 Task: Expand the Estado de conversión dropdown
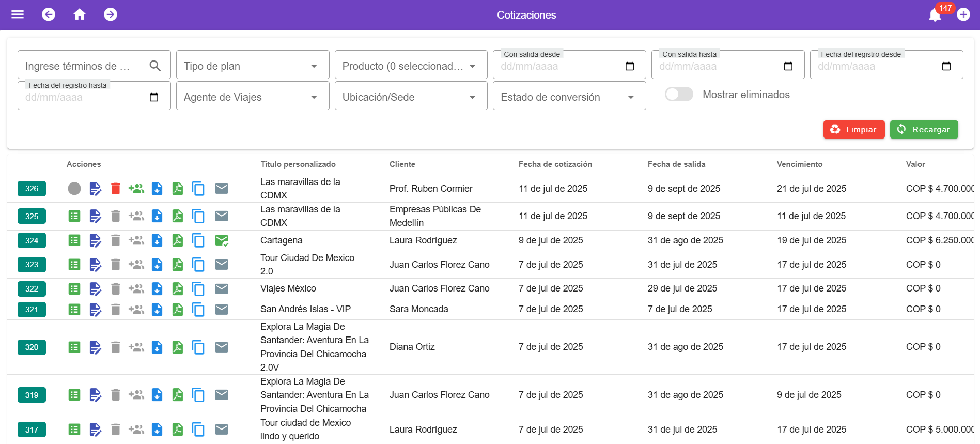(x=569, y=97)
